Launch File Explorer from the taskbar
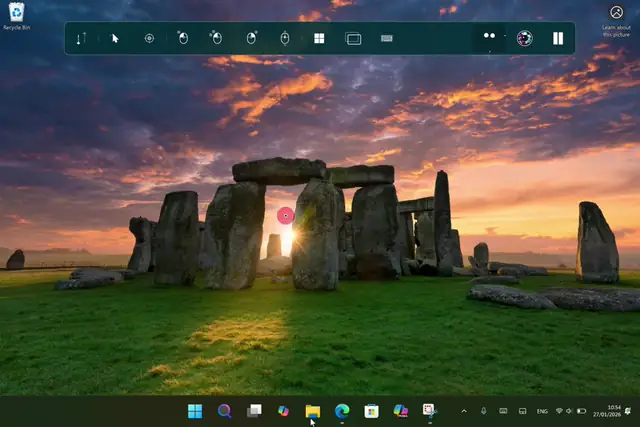The width and height of the screenshot is (640, 427). [312, 411]
